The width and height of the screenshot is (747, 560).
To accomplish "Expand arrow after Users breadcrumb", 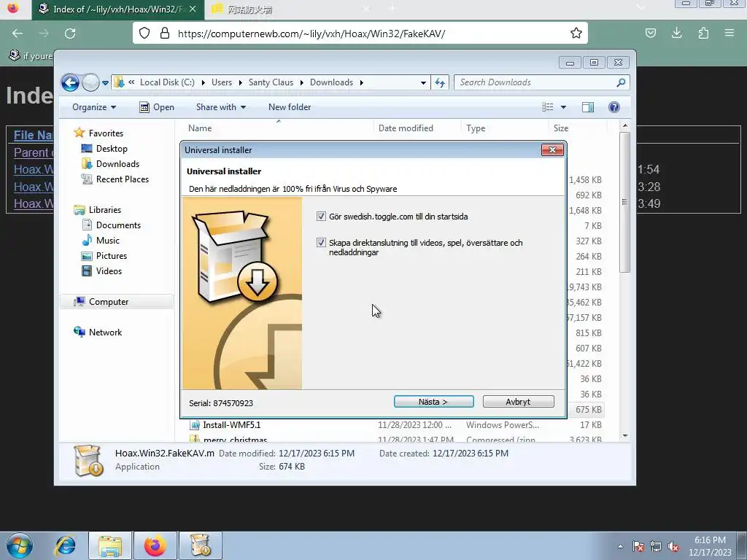I will 241,83.
